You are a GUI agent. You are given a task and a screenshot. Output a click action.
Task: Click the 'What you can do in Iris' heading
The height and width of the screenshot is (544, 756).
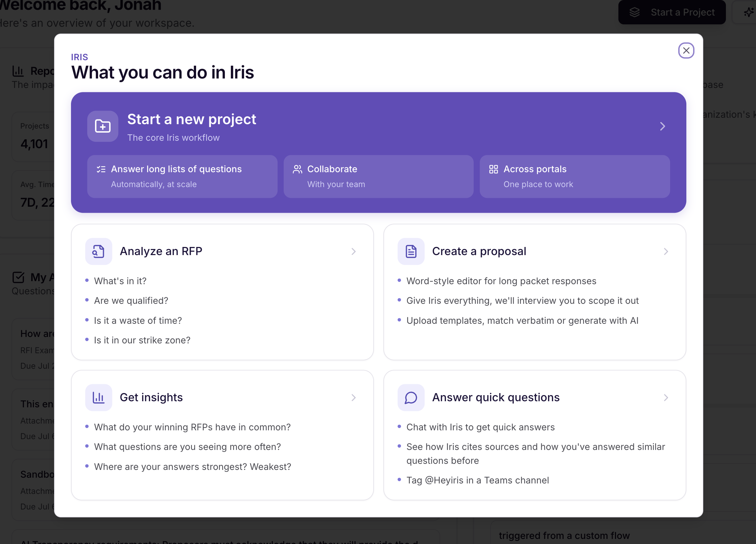pyautogui.click(x=163, y=72)
